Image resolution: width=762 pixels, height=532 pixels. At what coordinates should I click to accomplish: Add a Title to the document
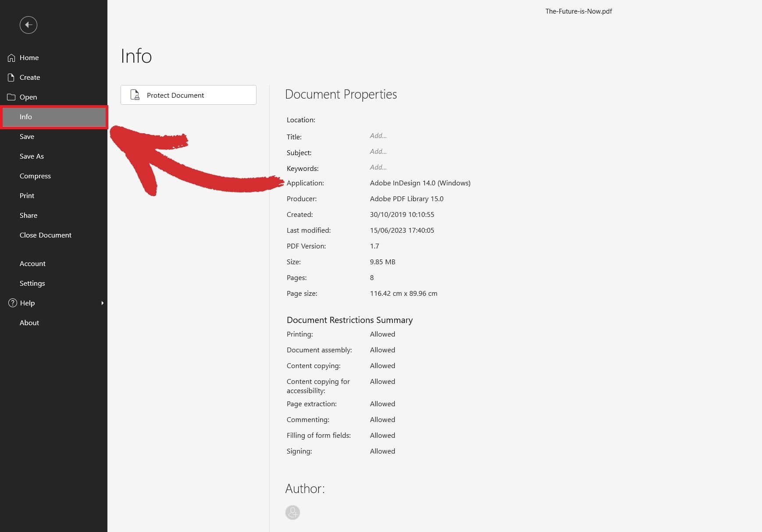tap(378, 136)
